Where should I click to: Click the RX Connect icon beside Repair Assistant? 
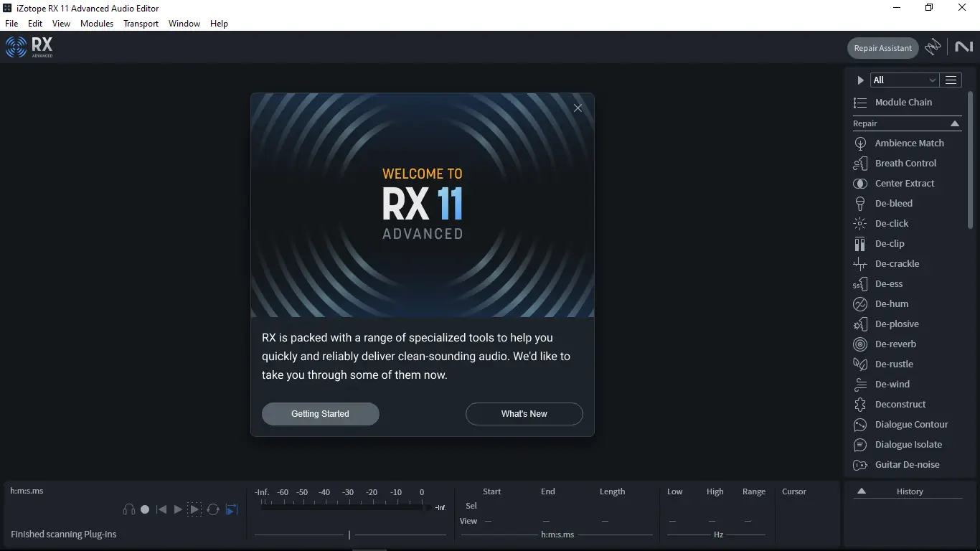click(933, 47)
